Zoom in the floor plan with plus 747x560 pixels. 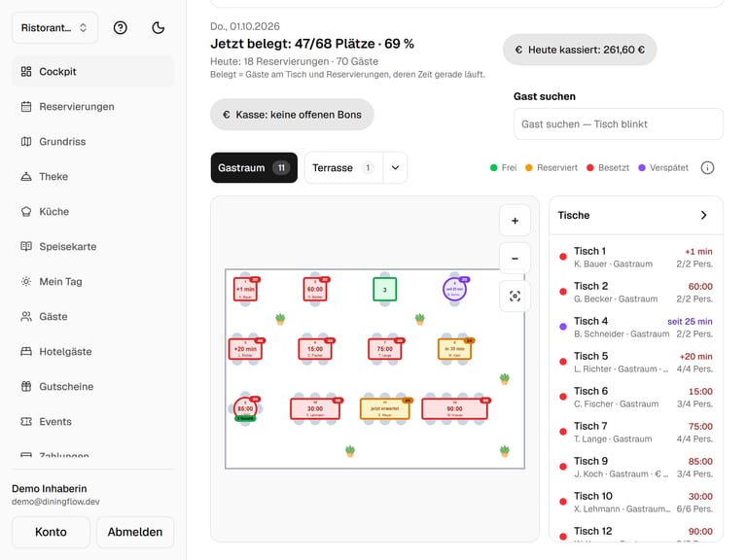point(515,221)
